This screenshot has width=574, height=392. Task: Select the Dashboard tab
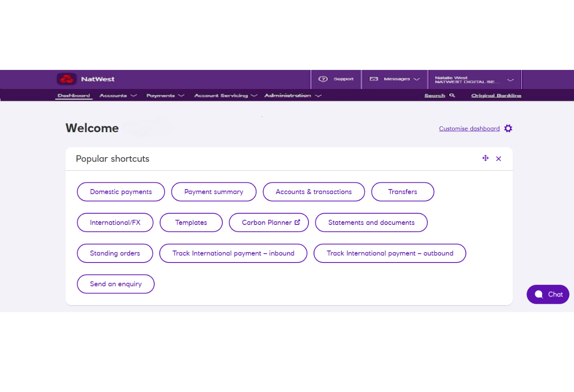click(x=73, y=95)
